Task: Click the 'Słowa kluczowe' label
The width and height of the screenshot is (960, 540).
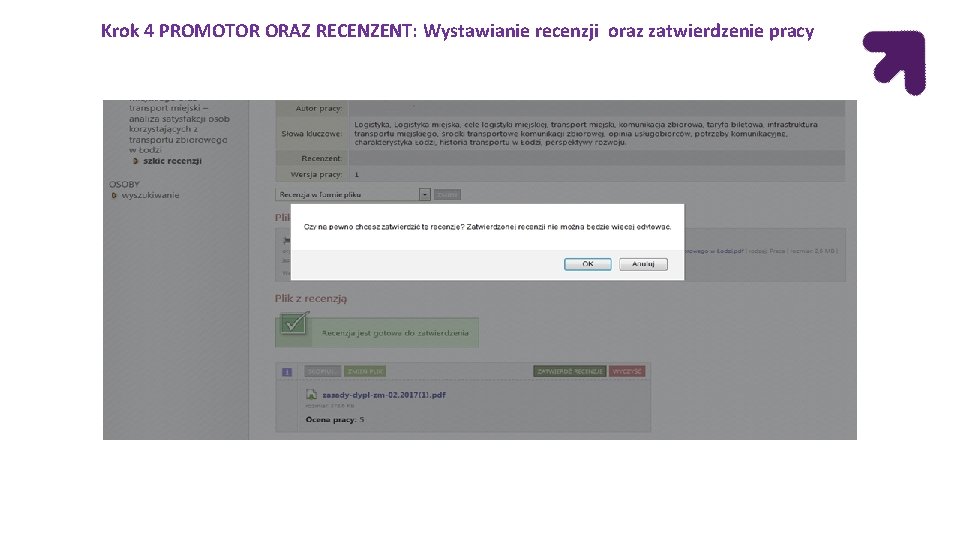Action: (312, 133)
